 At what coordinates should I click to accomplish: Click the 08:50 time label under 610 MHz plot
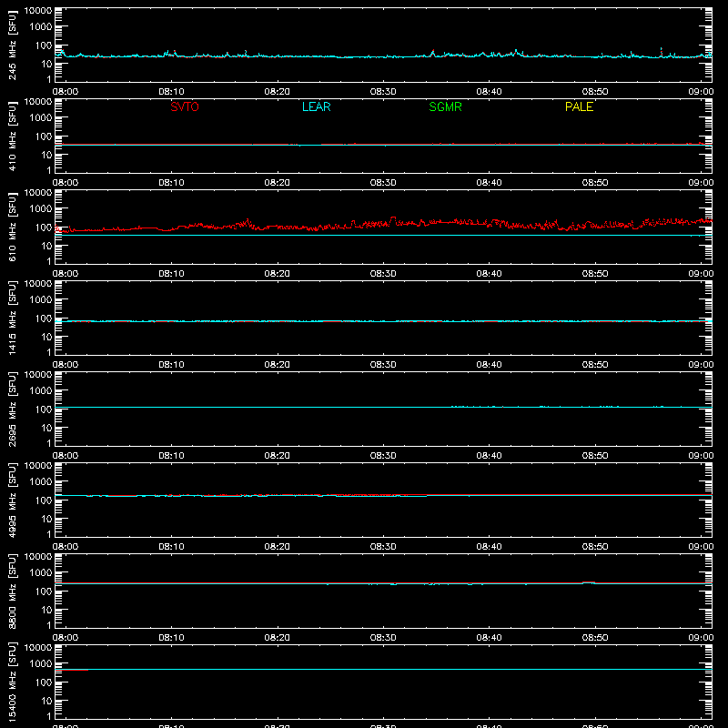click(595, 274)
